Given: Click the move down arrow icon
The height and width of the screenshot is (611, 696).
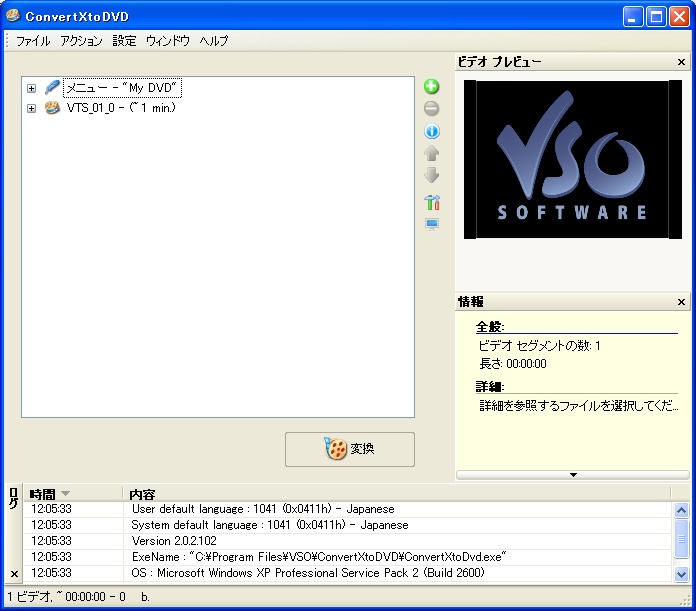Looking at the screenshot, I should coord(431,176).
